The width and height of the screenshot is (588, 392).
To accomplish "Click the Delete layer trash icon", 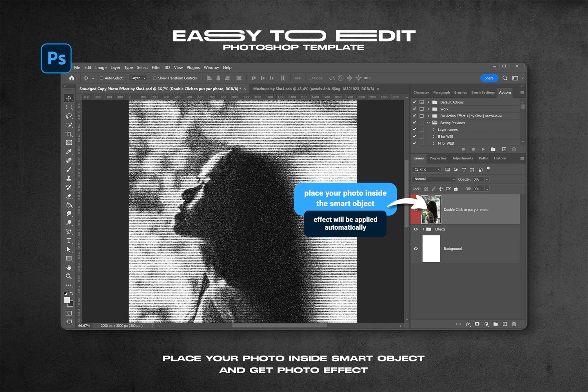I will tap(514, 324).
